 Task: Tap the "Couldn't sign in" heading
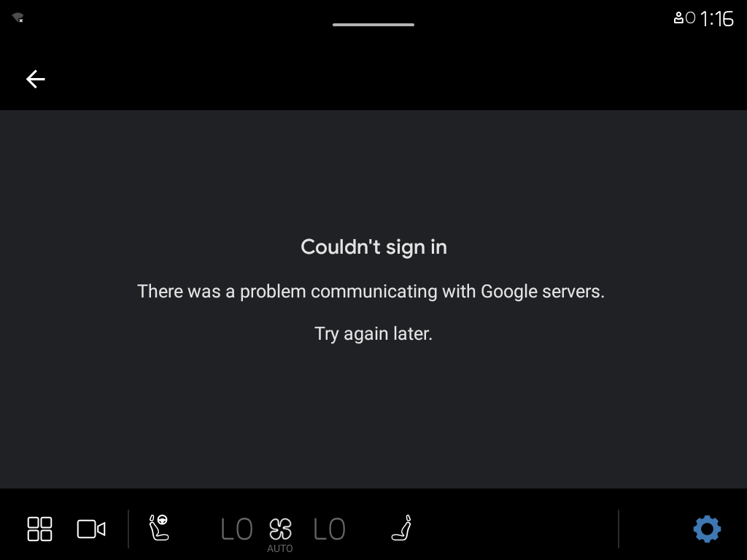coord(374,246)
